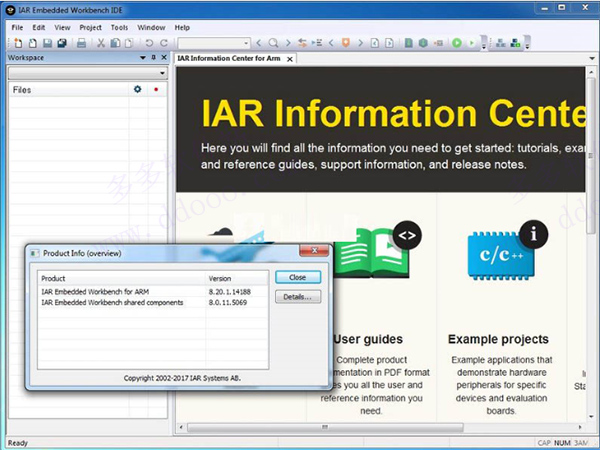Click the red dot column in Files header

tap(156, 90)
